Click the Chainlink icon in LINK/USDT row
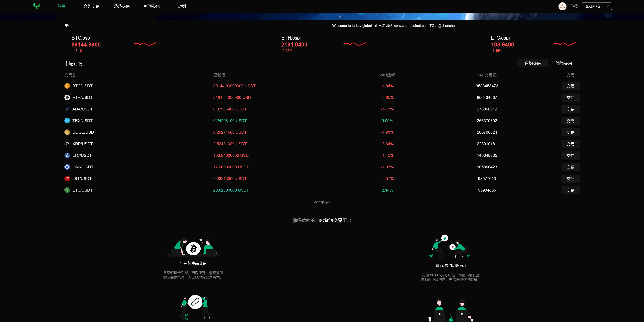The height and width of the screenshot is (322, 644). [x=67, y=167]
